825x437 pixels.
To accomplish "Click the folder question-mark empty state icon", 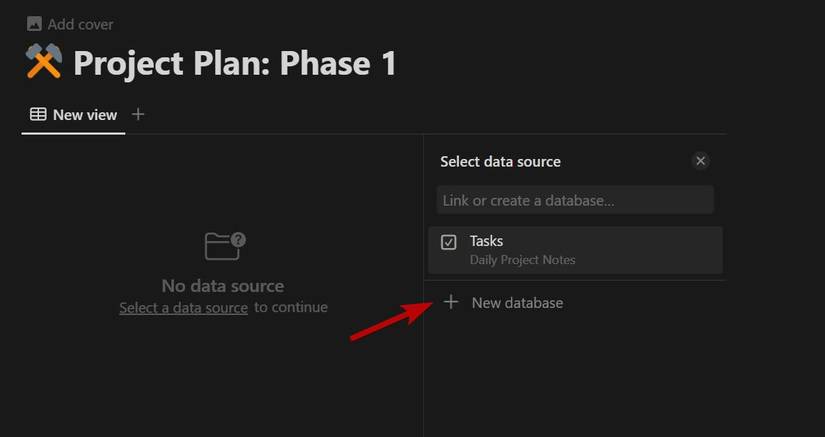I will pos(224,246).
